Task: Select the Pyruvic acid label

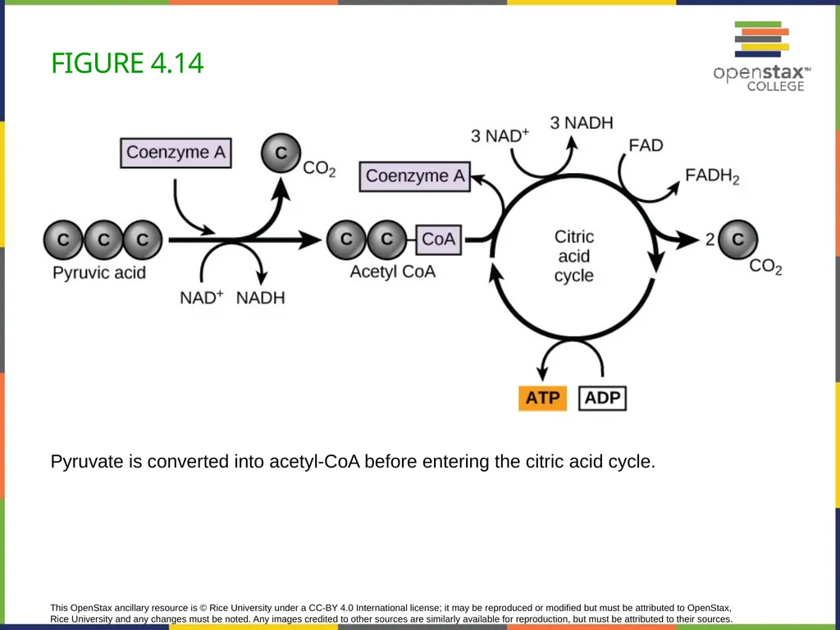Action: coord(99,272)
